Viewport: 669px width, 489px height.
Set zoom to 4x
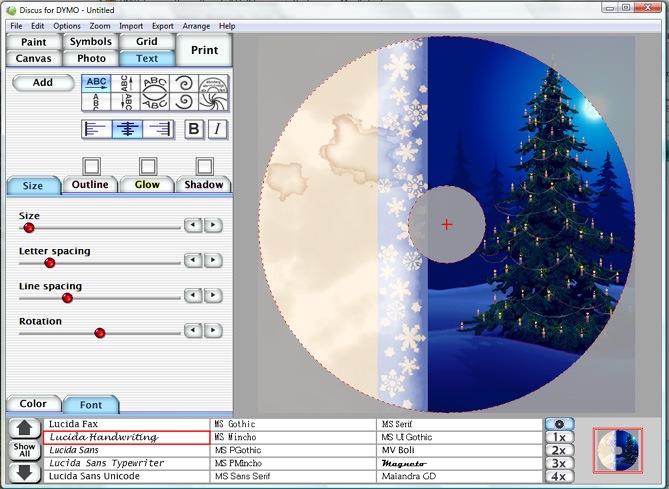click(559, 476)
